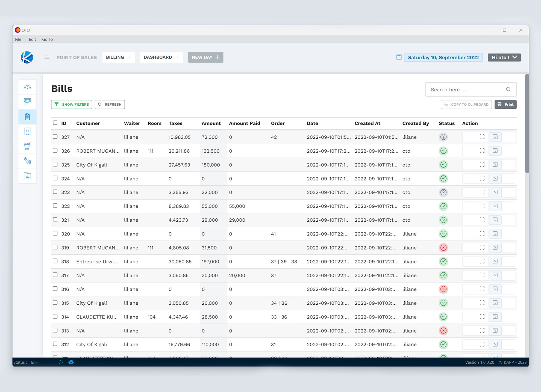This screenshot has width=541, height=392.
Task: Switch to the Dashboard tab
Action: pos(158,57)
